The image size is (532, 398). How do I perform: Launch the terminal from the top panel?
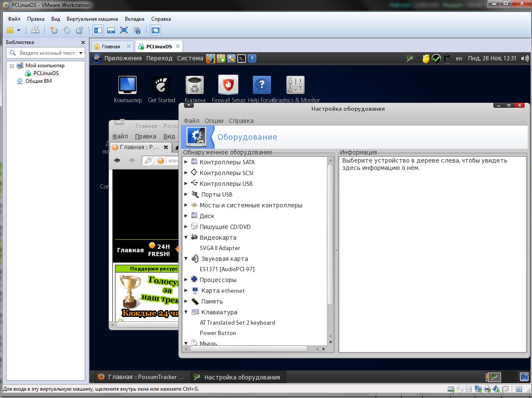pos(242,59)
